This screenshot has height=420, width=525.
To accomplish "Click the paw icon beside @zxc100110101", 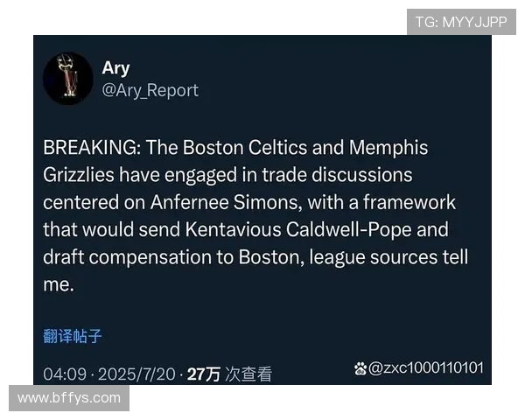I will (x=360, y=368).
